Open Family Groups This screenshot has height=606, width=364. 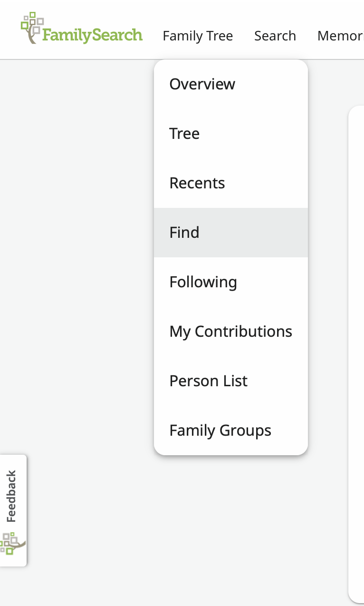click(220, 430)
